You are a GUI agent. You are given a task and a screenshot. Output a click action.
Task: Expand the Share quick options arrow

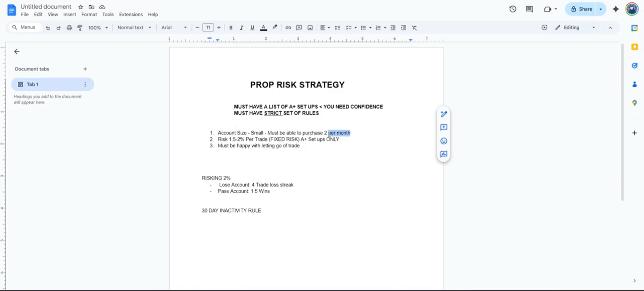pos(601,9)
